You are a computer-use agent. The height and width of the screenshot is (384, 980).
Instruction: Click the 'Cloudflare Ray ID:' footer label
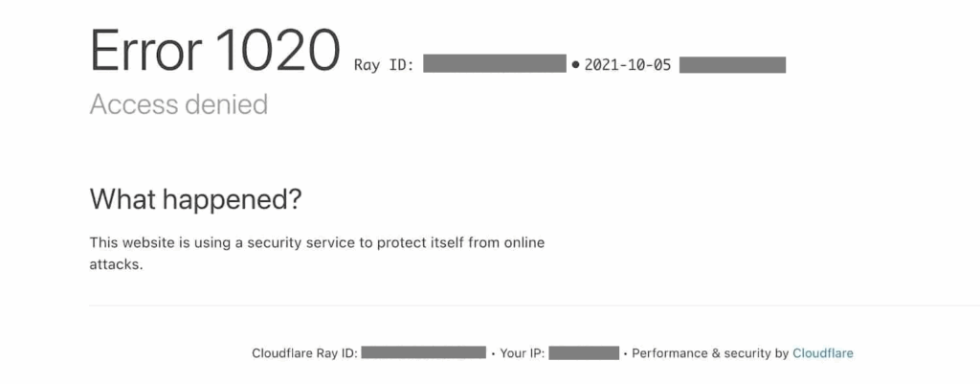coord(304,353)
